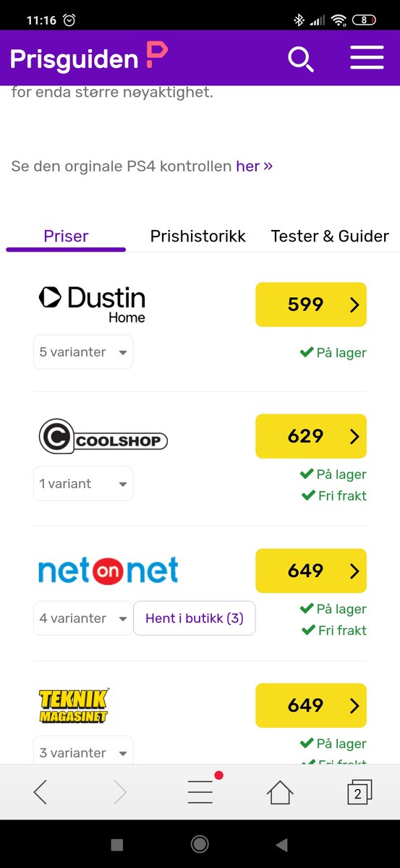The image size is (400, 868).
Task: Switch to the Prishistorikk tab
Action: (x=197, y=236)
